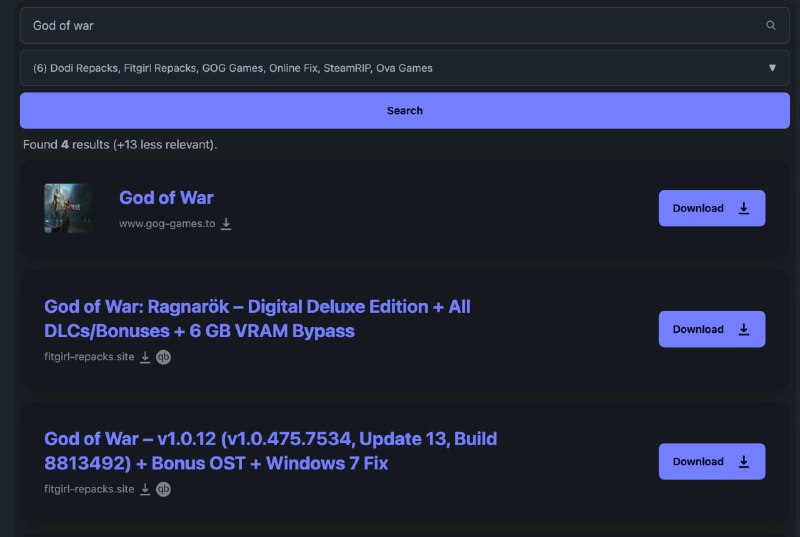Focus the 'God of war' search input
The height and width of the screenshot is (537, 800).
point(390,25)
